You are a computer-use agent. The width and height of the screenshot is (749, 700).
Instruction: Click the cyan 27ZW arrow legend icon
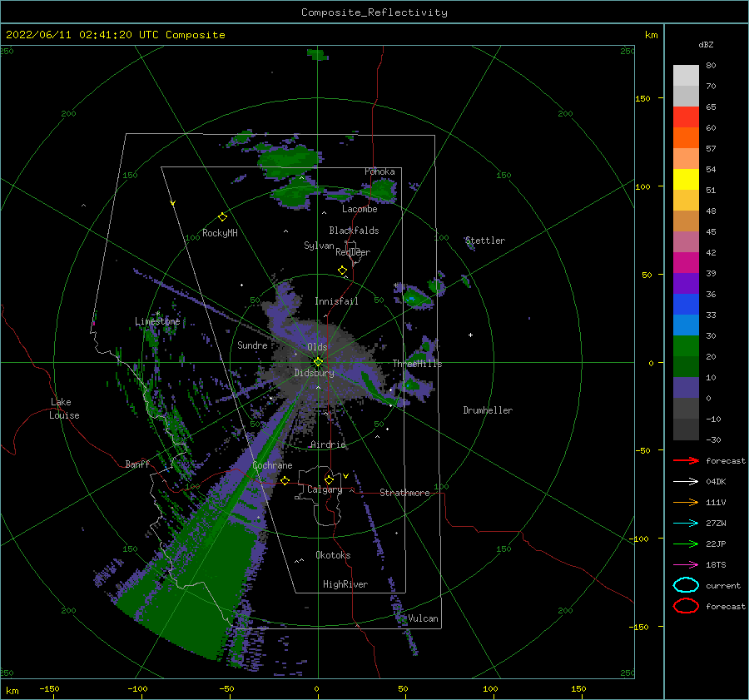[686, 524]
